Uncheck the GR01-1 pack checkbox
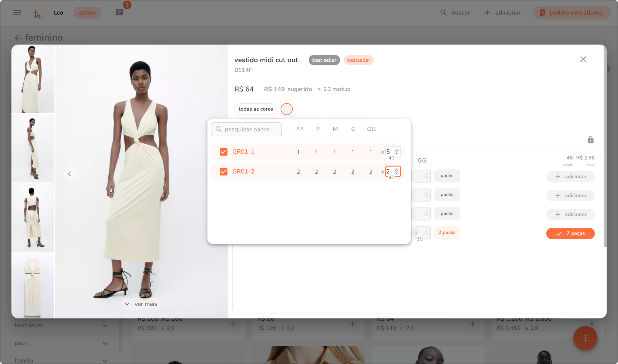 pos(224,152)
